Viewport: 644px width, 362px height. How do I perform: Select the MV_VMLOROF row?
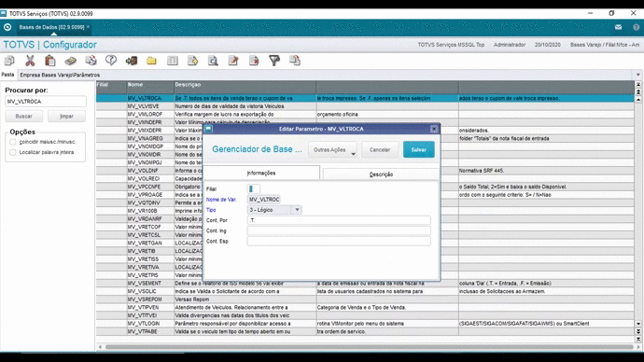pyautogui.click(x=365, y=115)
